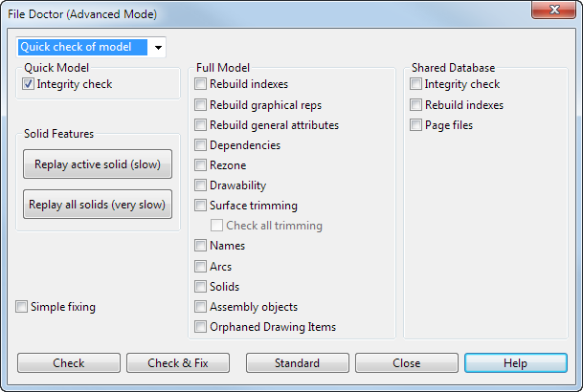Open Help for File Doctor
Screen dimensions: 583x392
pyautogui.click(x=515, y=363)
